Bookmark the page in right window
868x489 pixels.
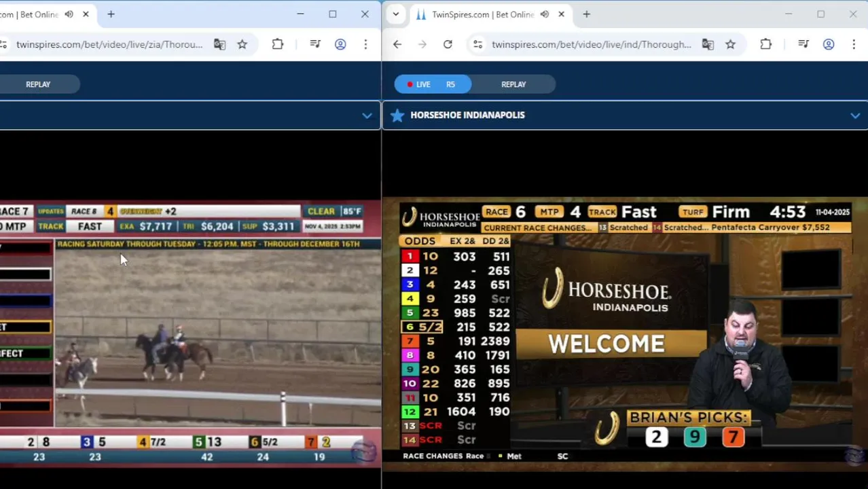(731, 44)
